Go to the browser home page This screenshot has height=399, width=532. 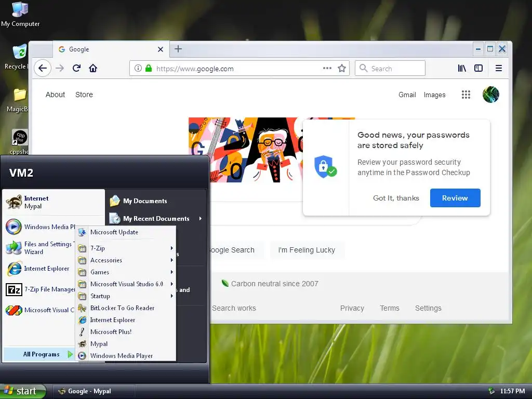point(93,68)
